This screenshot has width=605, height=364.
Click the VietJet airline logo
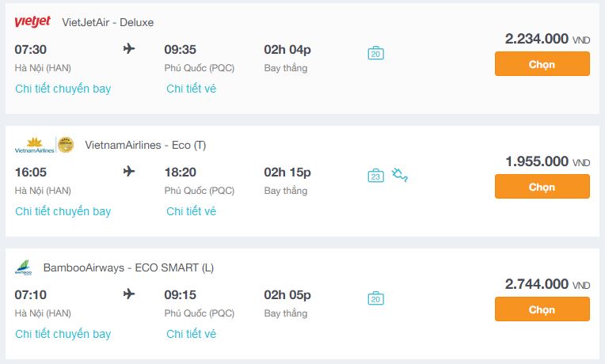point(32,21)
